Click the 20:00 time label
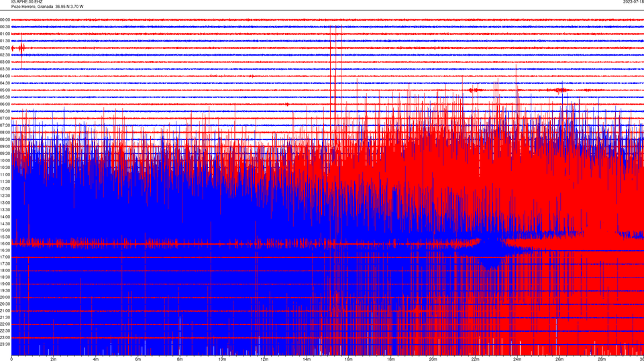Image resolution: width=644 pixels, height=362 pixels. 5,298
